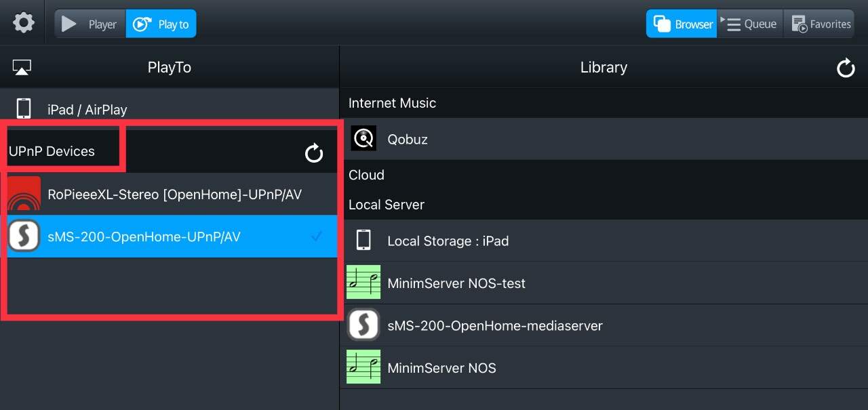
Task: Refresh the Library list
Action: (x=846, y=68)
